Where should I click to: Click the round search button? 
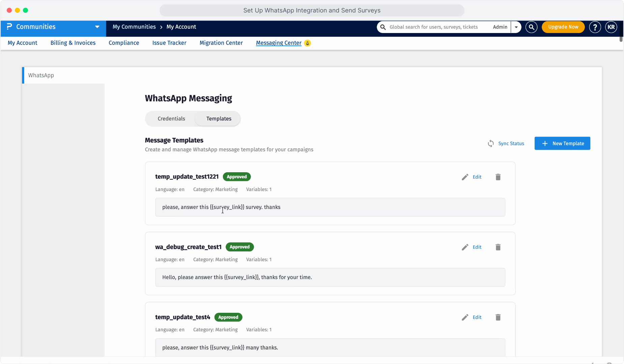point(531,27)
